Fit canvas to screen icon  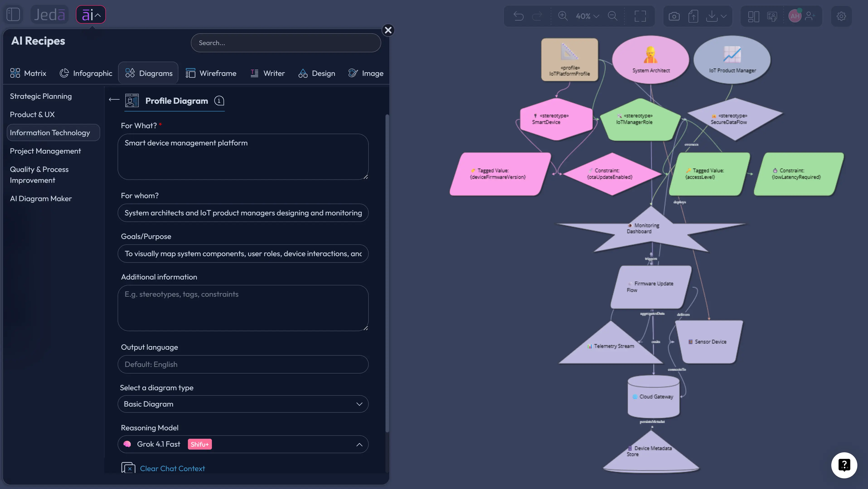point(640,16)
